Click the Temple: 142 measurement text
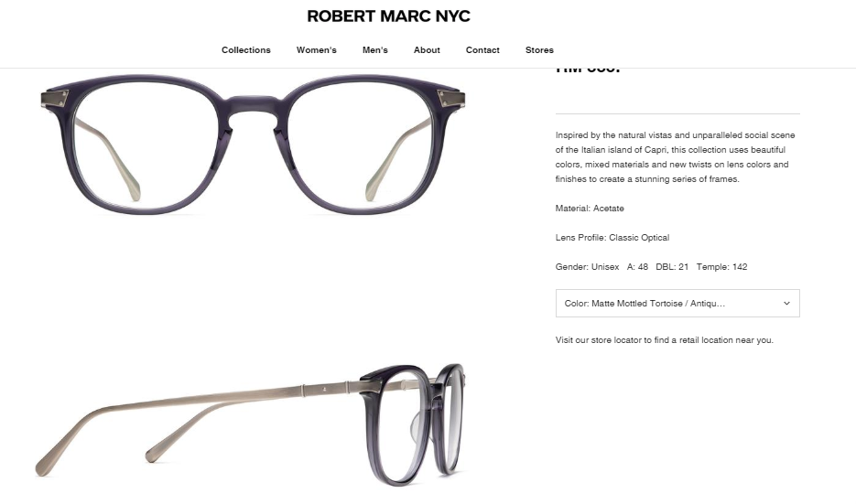The height and width of the screenshot is (504, 856). click(x=721, y=267)
